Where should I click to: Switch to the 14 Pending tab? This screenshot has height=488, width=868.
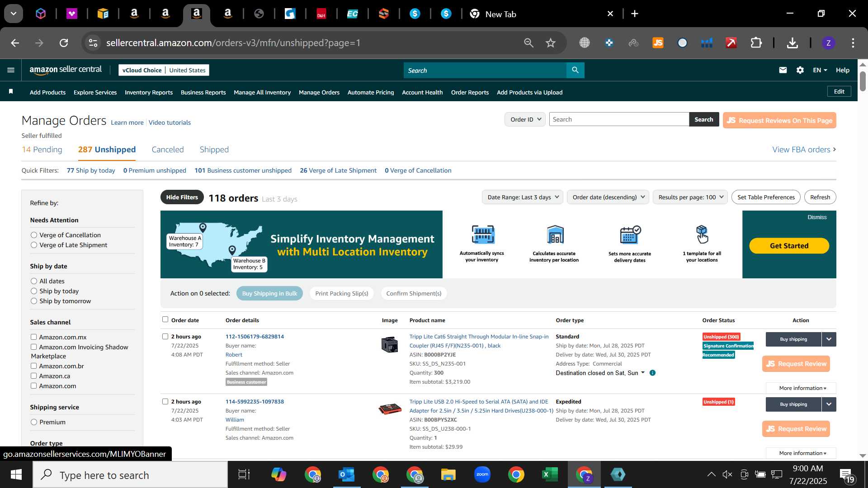click(x=42, y=150)
